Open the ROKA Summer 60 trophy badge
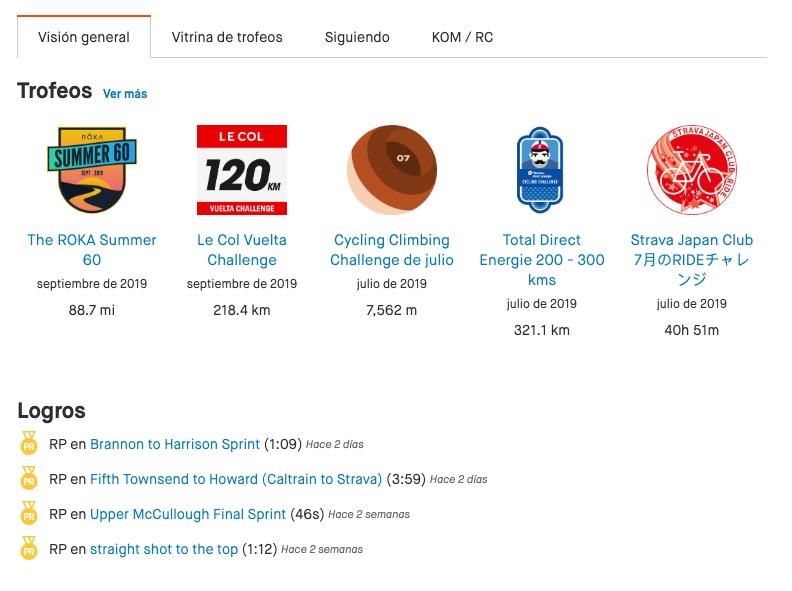Screen dimensions: 792x591 92,170
